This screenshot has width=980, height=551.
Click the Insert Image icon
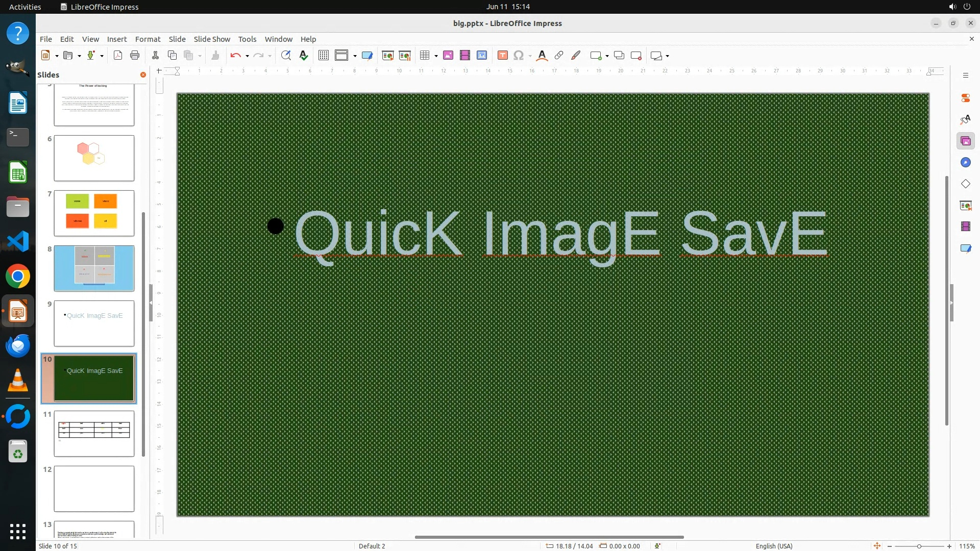448,56
